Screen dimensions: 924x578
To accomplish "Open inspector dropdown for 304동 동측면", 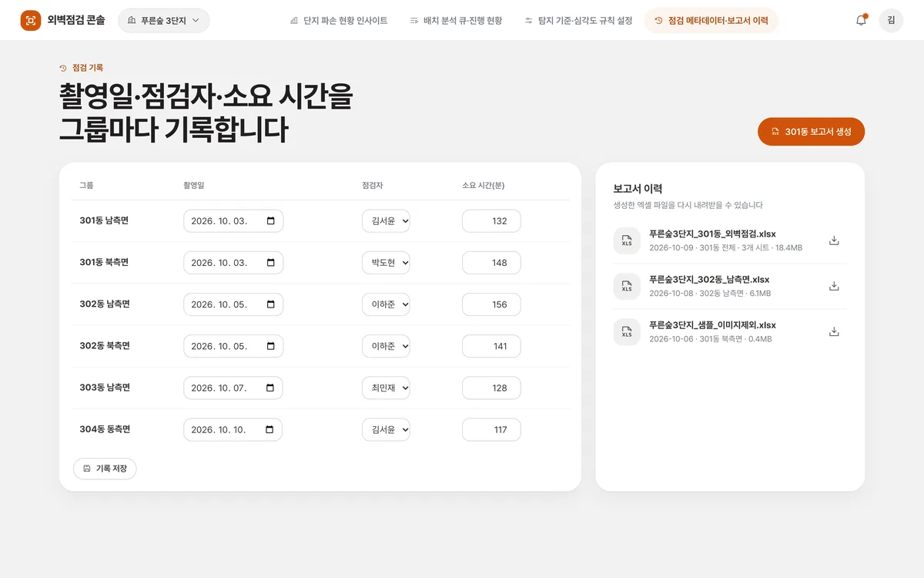I will [386, 429].
